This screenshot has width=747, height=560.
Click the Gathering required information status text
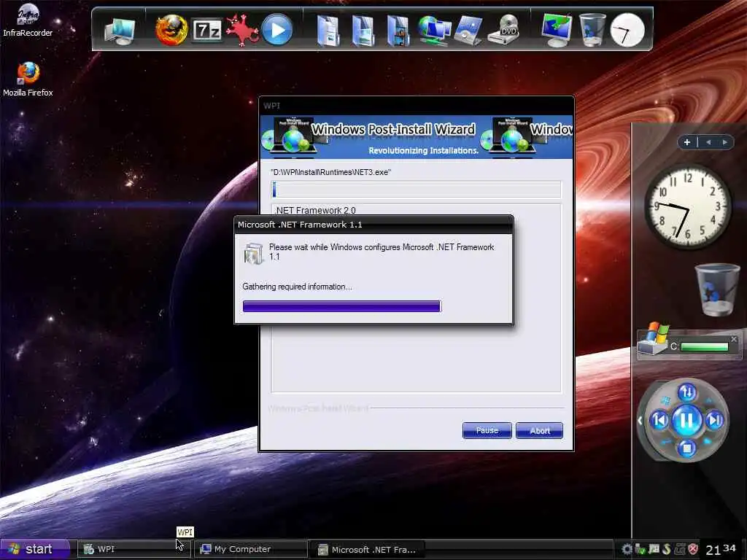click(298, 287)
